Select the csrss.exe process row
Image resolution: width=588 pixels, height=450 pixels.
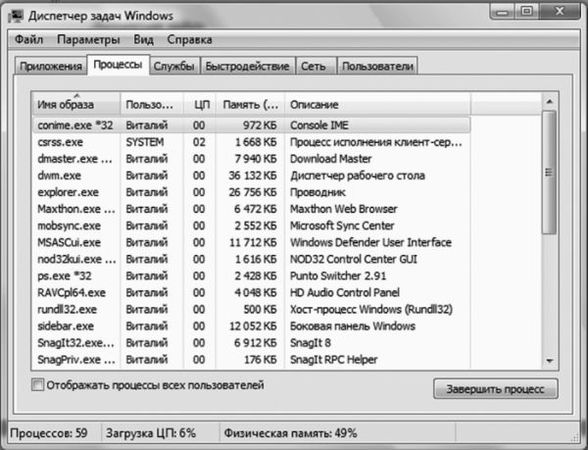pyautogui.click(x=251, y=142)
